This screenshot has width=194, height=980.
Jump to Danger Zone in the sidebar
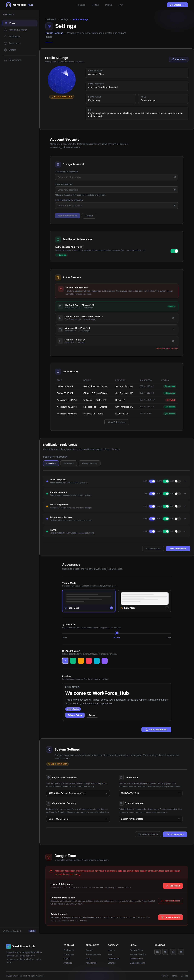click(19, 60)
